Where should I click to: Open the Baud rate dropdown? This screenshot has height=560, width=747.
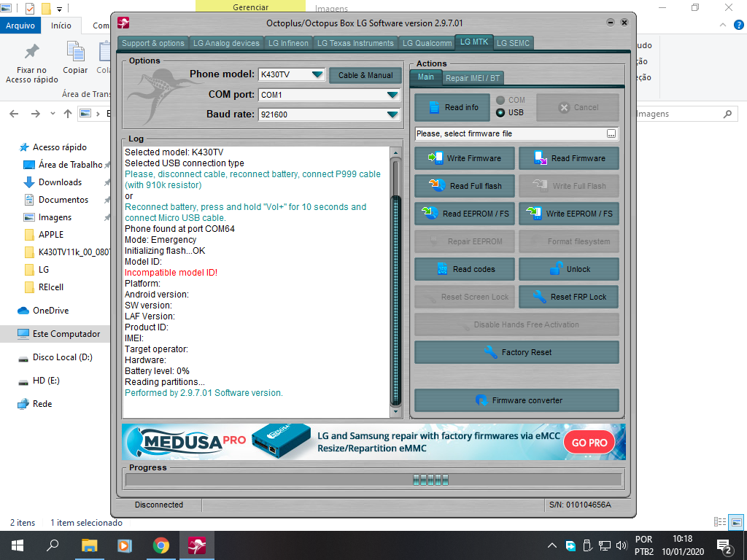tap(392, 114)
